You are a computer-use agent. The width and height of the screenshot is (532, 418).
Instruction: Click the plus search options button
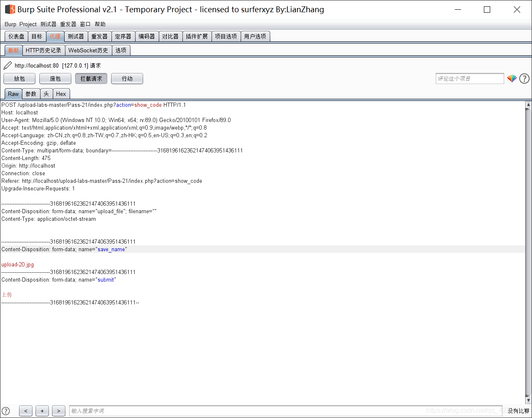pyautogui.click(x=42, y=411)
